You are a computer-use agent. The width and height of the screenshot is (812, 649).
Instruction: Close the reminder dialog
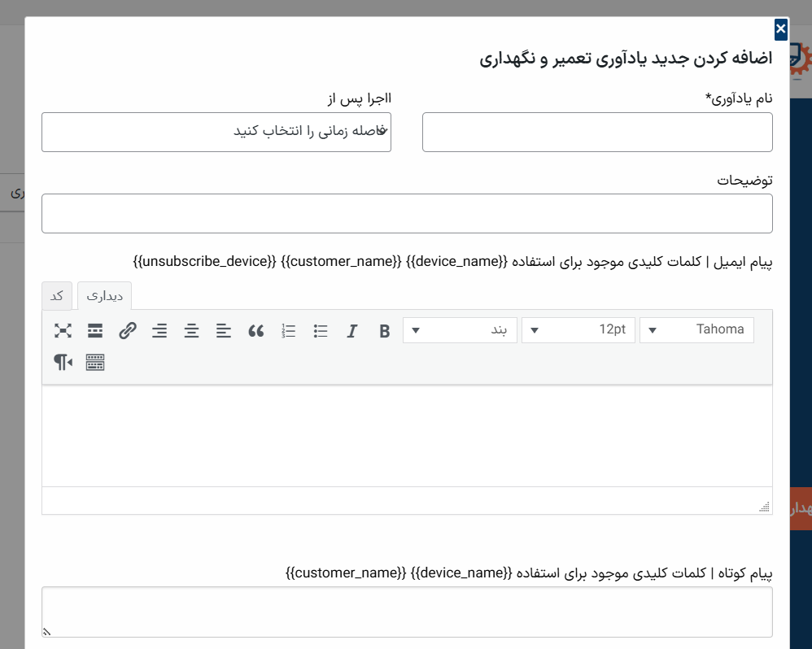[x=781, y=29]
